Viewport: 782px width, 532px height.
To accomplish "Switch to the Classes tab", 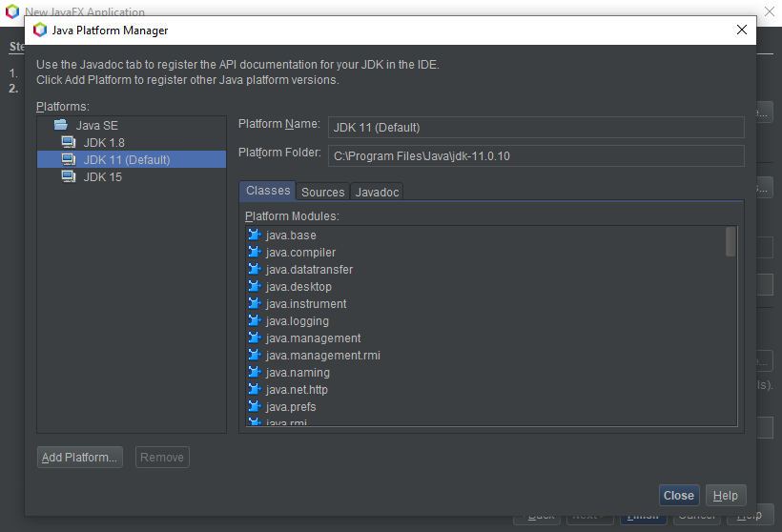I will pos(268,191).
